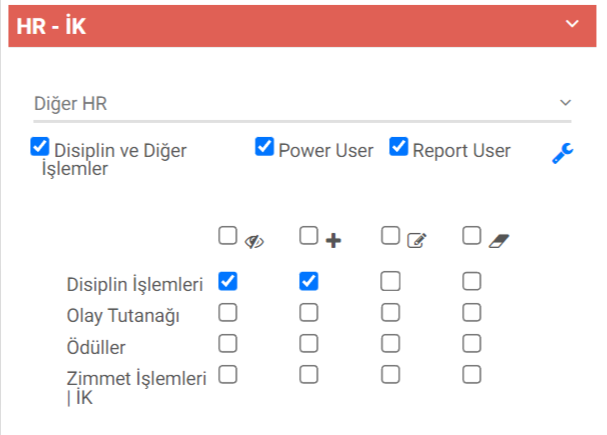Uncheck Disiplin ve Diğer İşlemler checkbox
This screenshot has height=435, width=607.
40,148
